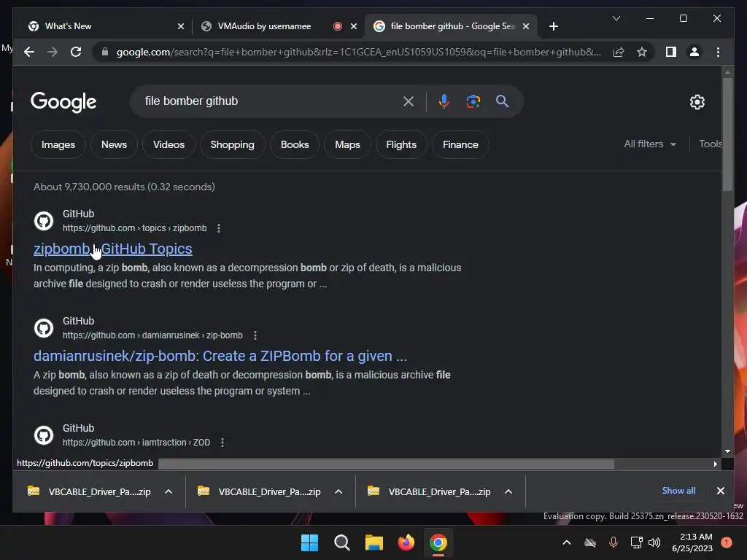
Task: Click the horizontal scrollbar thumb
Action: (386, 464)
